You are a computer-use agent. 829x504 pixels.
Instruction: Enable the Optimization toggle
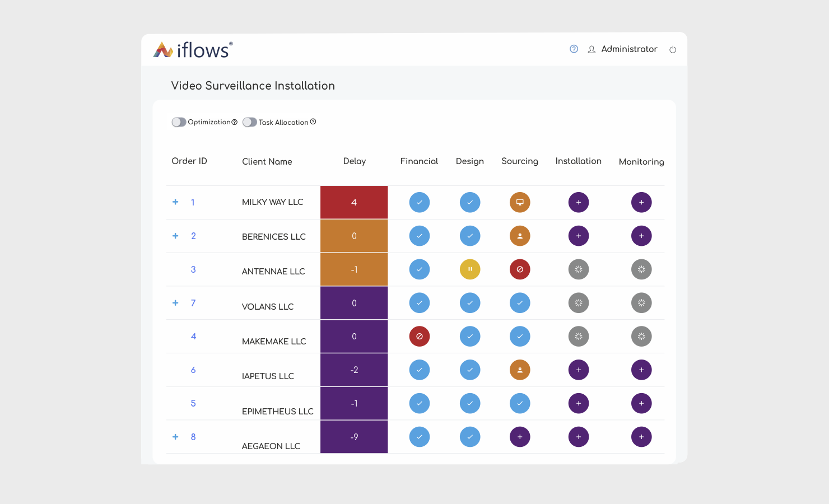click(179, 122)
